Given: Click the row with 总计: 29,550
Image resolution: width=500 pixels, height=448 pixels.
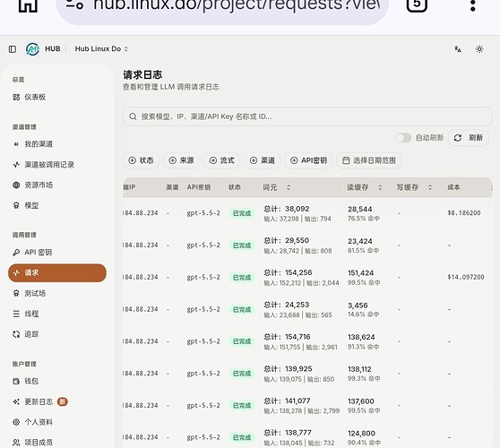Looking at the screenshot, I should coord(307,246).
